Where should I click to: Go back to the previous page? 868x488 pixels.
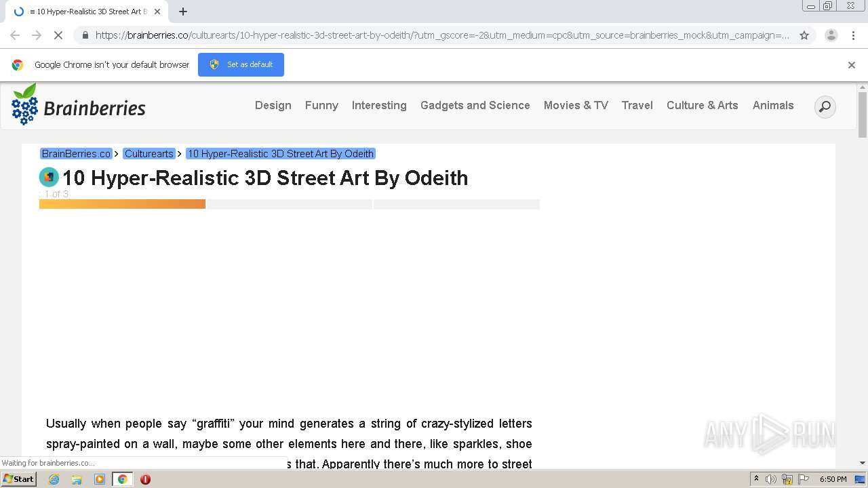[15, 35]
